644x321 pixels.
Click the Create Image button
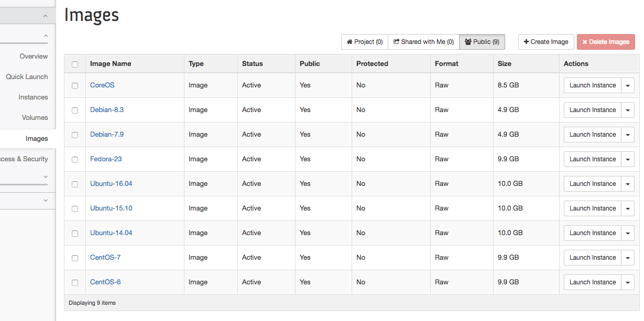pos(546,42)
